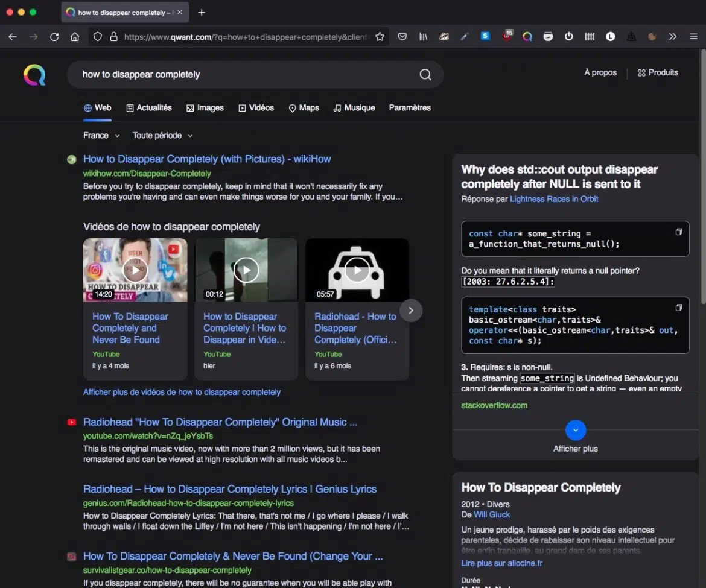The image size is (706, 588).
Task: Open Radiohead Official video title link
Action: click(x=355, y=329)
